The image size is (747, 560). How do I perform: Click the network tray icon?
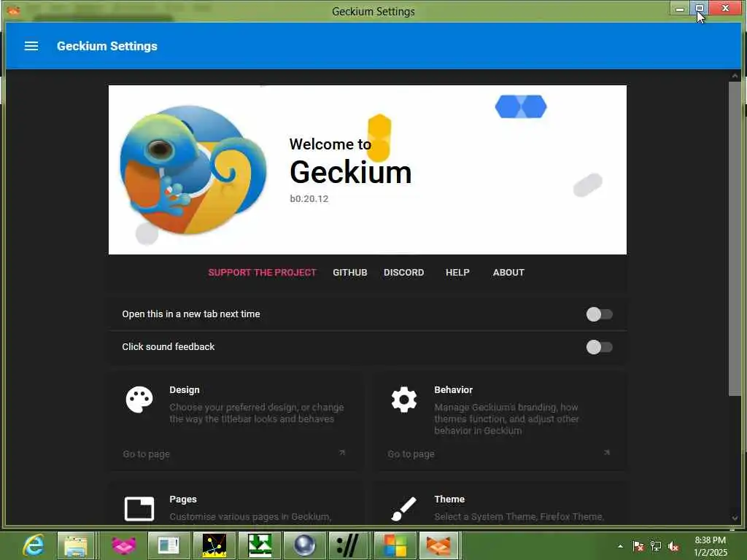coord(656,546)
